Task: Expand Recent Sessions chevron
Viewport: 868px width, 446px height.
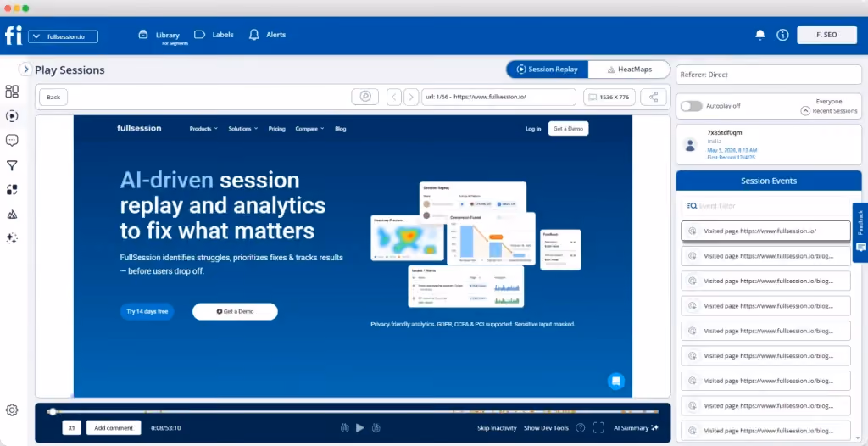Action: [805, 111]
